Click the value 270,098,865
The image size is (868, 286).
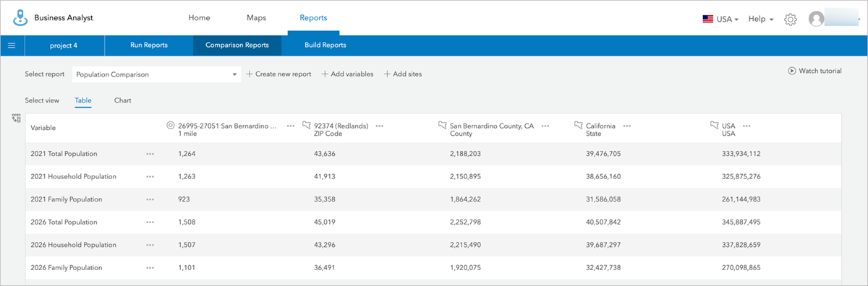point(741,268)
